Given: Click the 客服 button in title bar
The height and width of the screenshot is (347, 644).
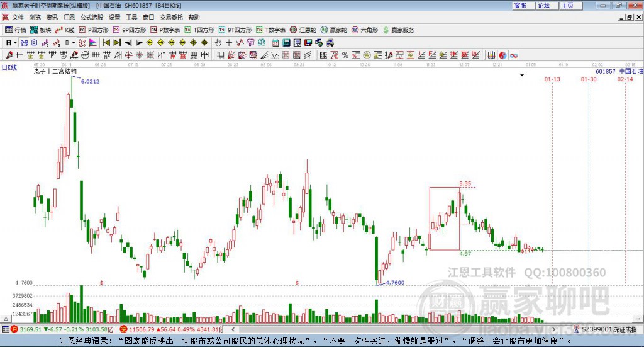Looking at the screenshot, I should [523, 5].
